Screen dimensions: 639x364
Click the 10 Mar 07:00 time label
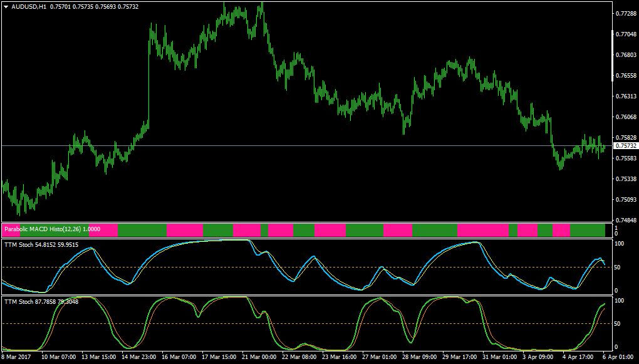click(60, 356)
